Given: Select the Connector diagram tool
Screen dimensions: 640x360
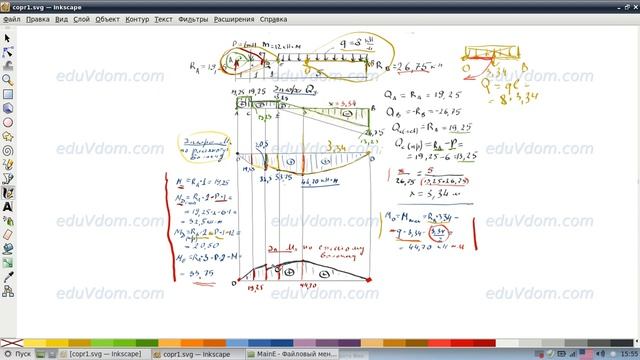Looking at the screenshot, I should click(x=7, y=291).
